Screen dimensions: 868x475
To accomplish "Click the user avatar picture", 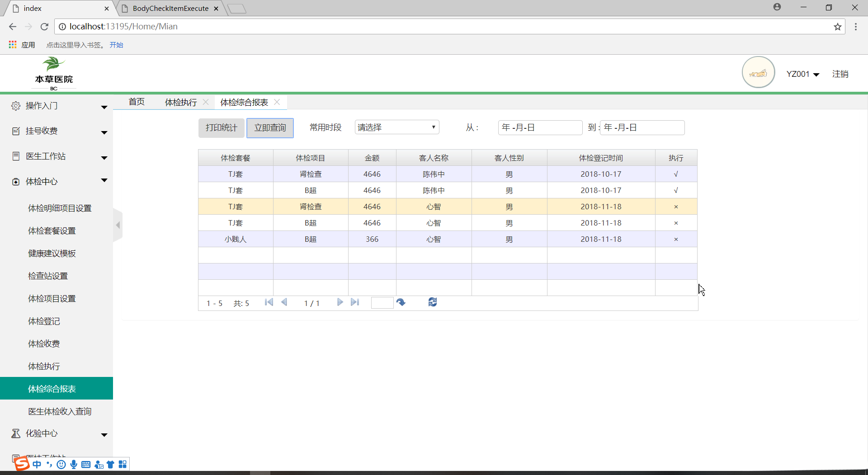I will (x=758, y=72).
